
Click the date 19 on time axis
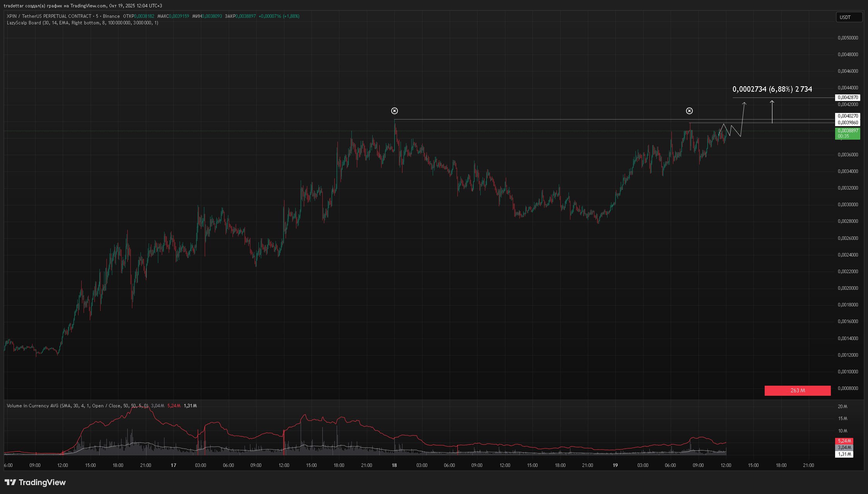(615, 465)
